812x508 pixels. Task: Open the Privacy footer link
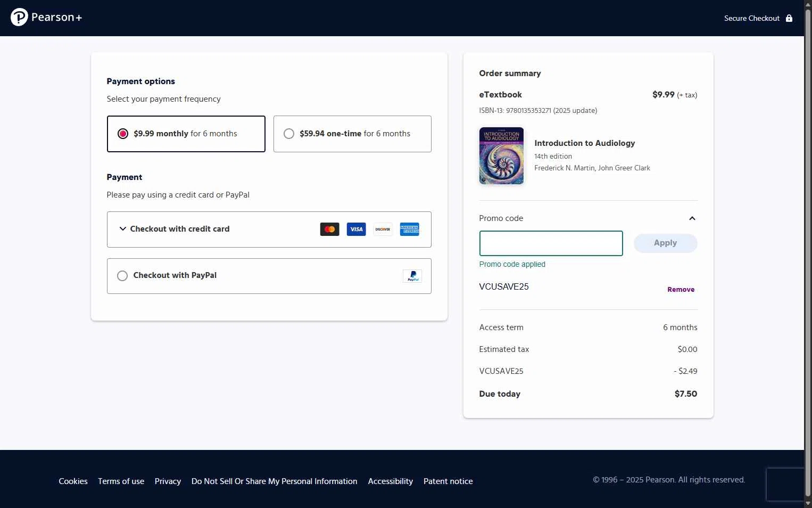pos(168,481)
